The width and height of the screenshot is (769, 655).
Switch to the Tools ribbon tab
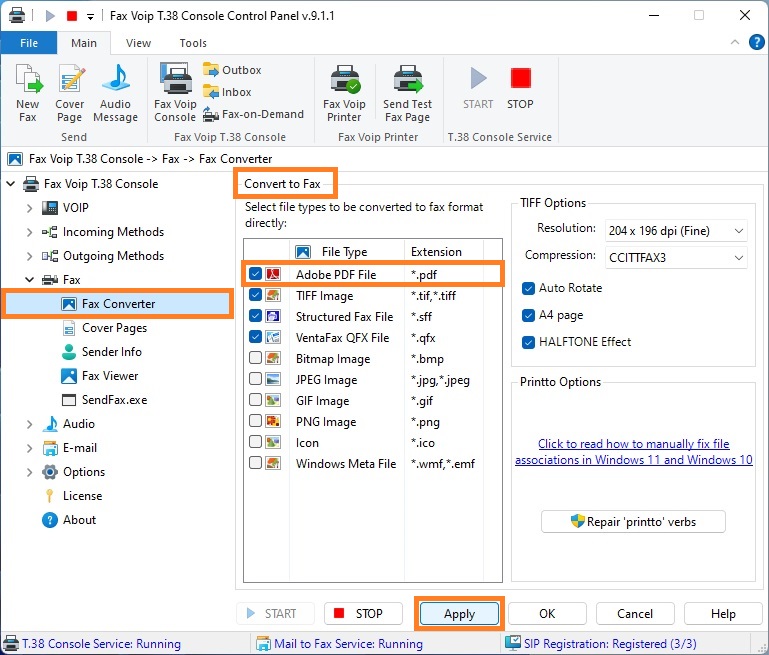click(x=193, y=43)
